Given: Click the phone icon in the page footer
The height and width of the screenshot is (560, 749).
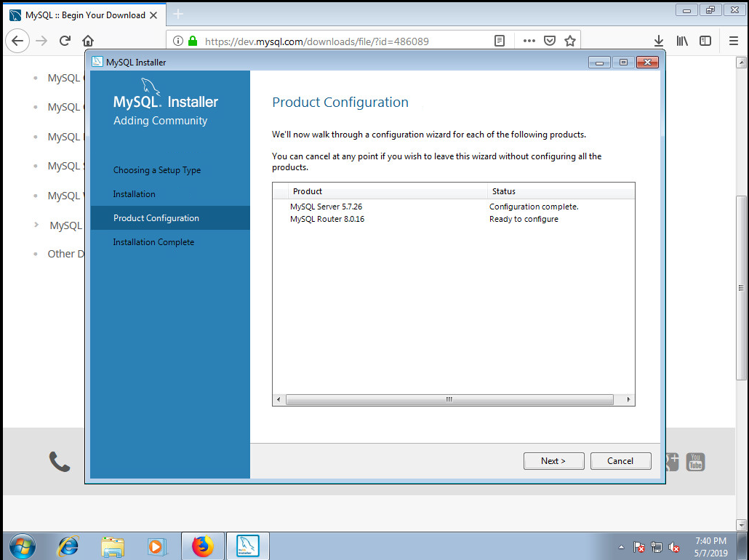Looking at the screenshot, I should [59, 462].
